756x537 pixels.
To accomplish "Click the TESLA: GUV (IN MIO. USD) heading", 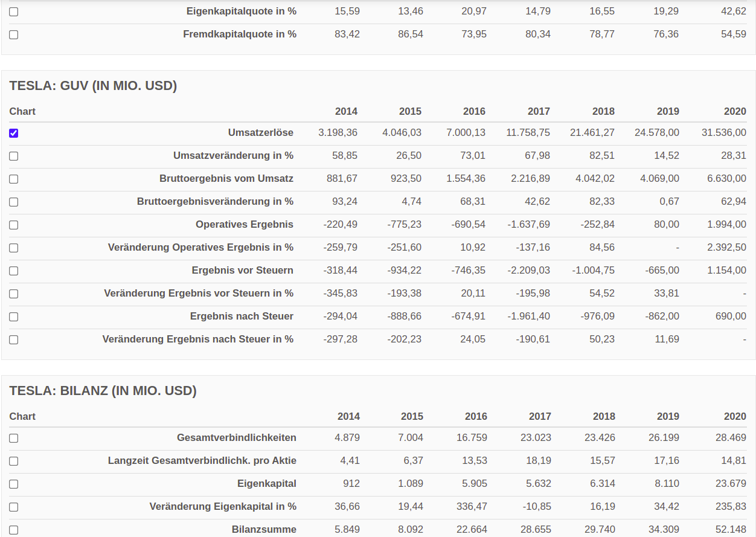I will [93, 86].
